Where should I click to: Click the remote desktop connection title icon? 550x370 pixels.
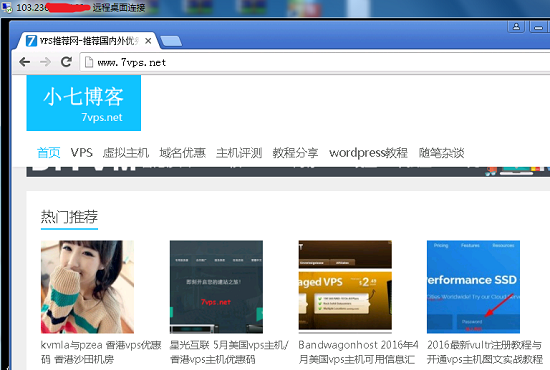[7, 7]
